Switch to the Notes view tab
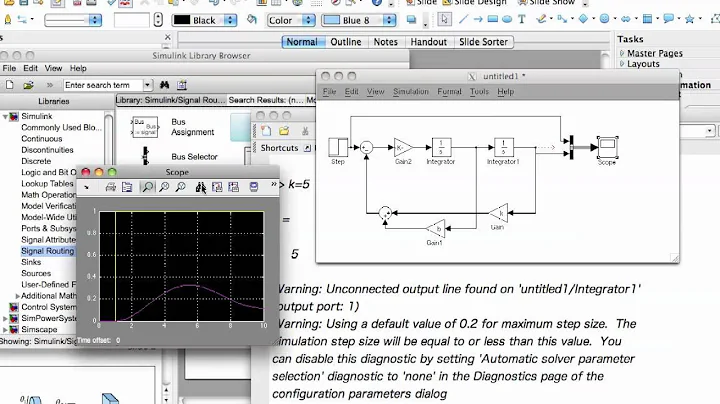 tap(386, 42)
